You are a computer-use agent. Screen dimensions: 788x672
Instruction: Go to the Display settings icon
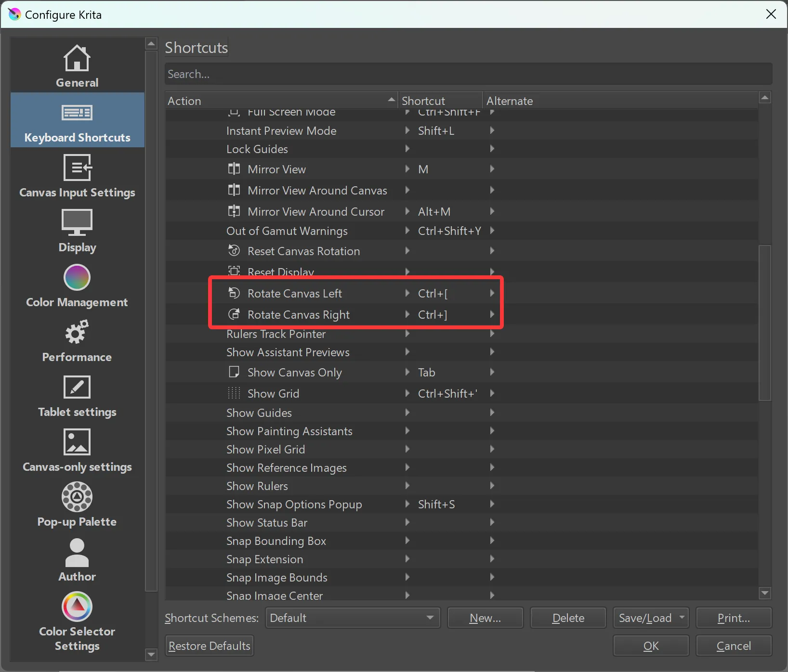tap(77, 222)
